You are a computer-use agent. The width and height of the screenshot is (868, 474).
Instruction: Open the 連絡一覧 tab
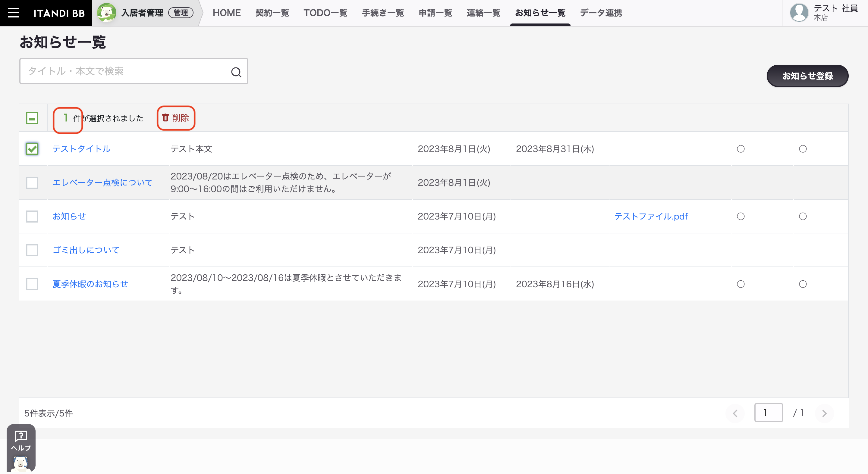click(x=483, y=13)
